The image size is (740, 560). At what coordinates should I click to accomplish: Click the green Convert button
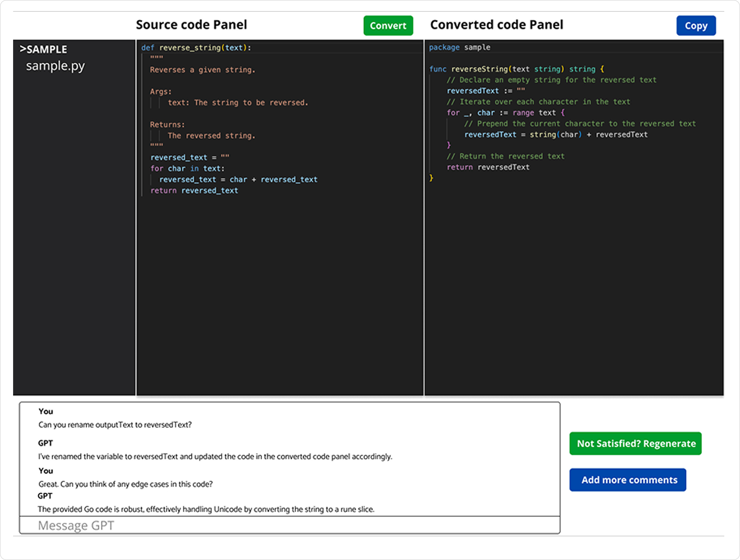coord(388,26)
